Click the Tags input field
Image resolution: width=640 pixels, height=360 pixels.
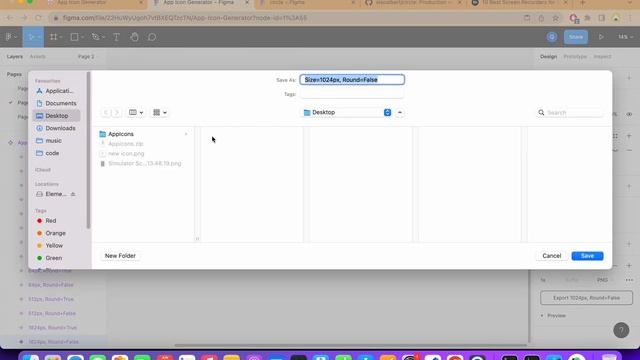[x=352, y=94]
